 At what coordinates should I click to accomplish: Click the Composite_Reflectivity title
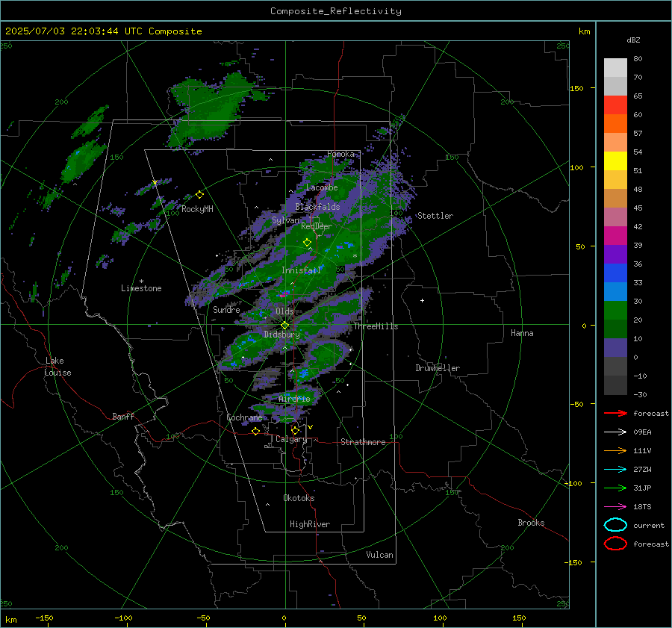336,11
